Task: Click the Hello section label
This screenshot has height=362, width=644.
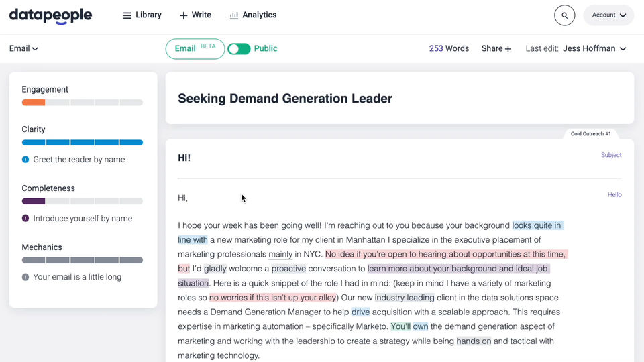Action: coord(614,195)
